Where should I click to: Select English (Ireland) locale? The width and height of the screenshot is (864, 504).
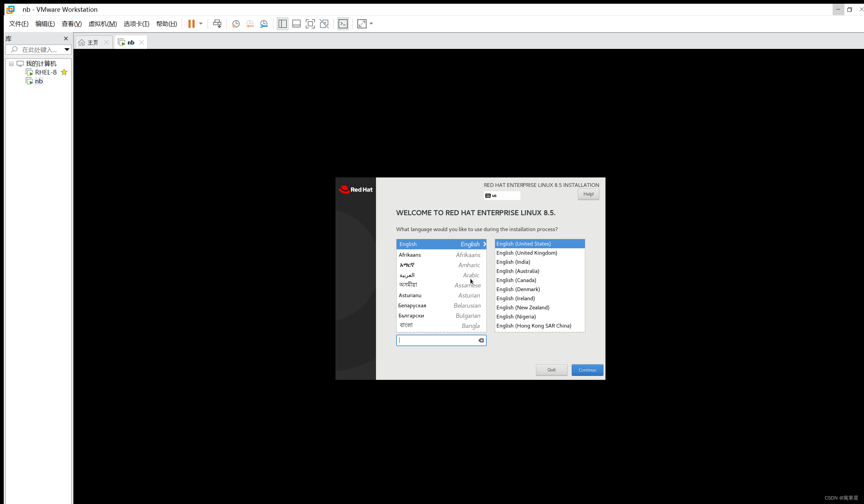[x=540, y=299]
